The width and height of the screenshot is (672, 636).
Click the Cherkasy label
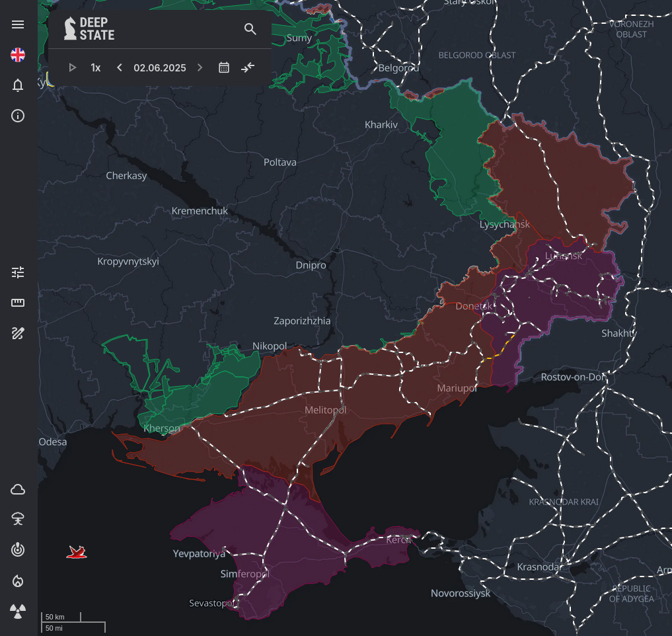click(126, 176)
